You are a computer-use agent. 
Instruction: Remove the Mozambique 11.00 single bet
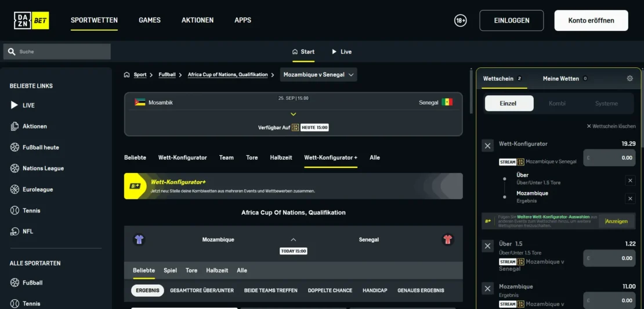coord(487,289)
